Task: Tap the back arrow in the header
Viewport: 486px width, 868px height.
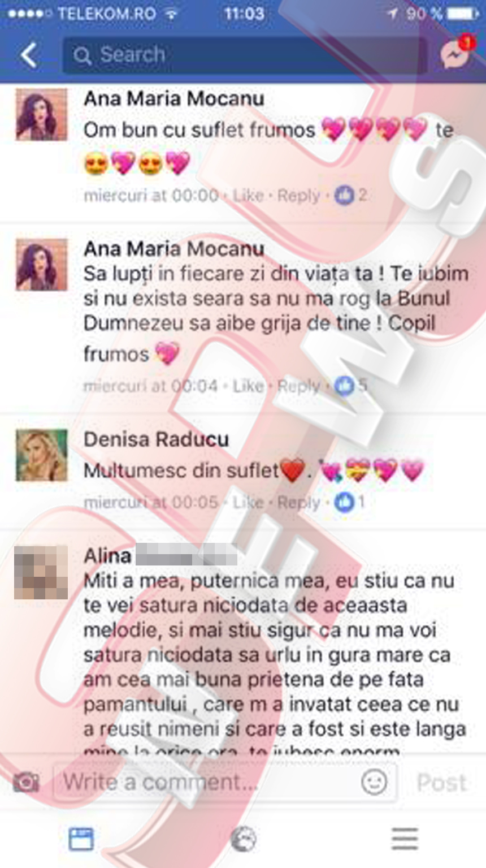Action: click(x=29, y=55)
